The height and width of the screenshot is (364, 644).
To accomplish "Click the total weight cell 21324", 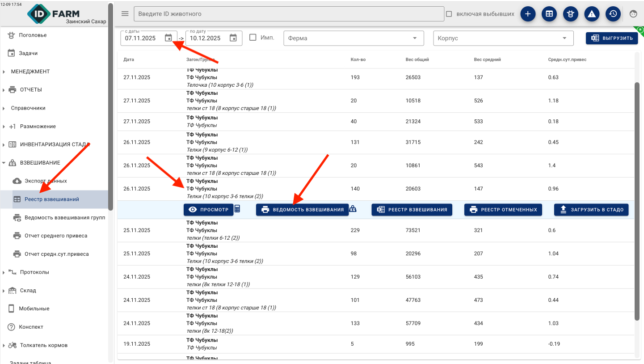I will point(413,121).
